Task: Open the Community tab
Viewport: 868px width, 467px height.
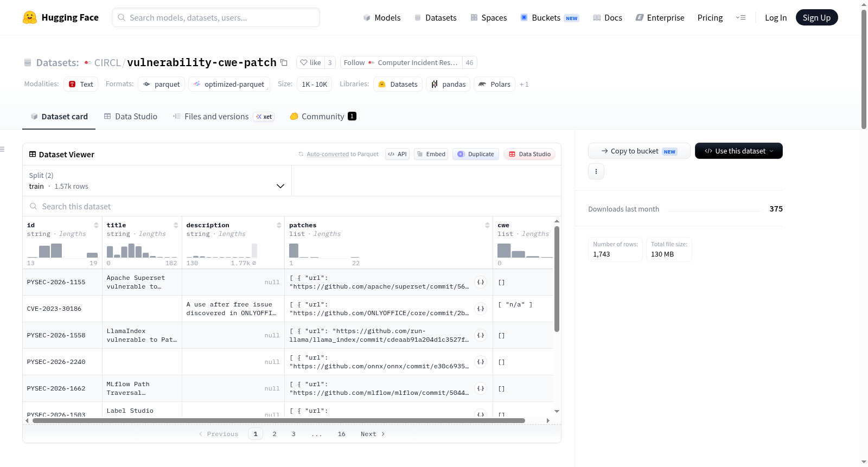Action: 323,116
